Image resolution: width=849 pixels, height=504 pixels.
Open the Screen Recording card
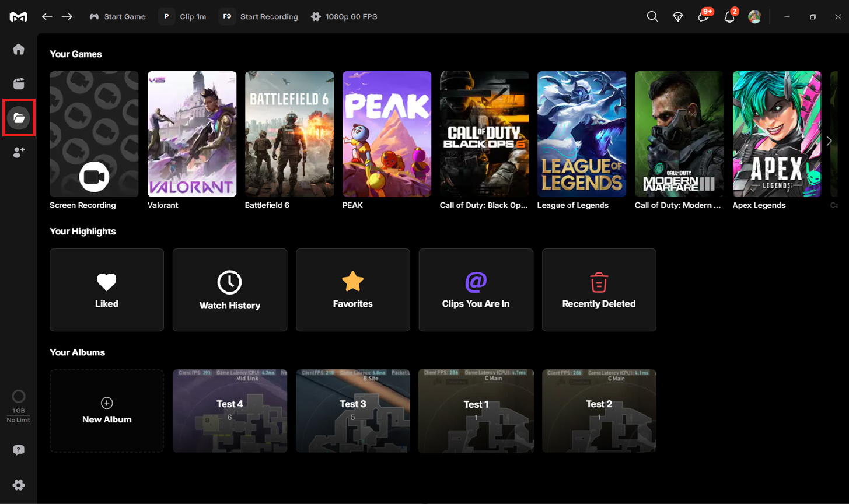(x=94, y=134)
